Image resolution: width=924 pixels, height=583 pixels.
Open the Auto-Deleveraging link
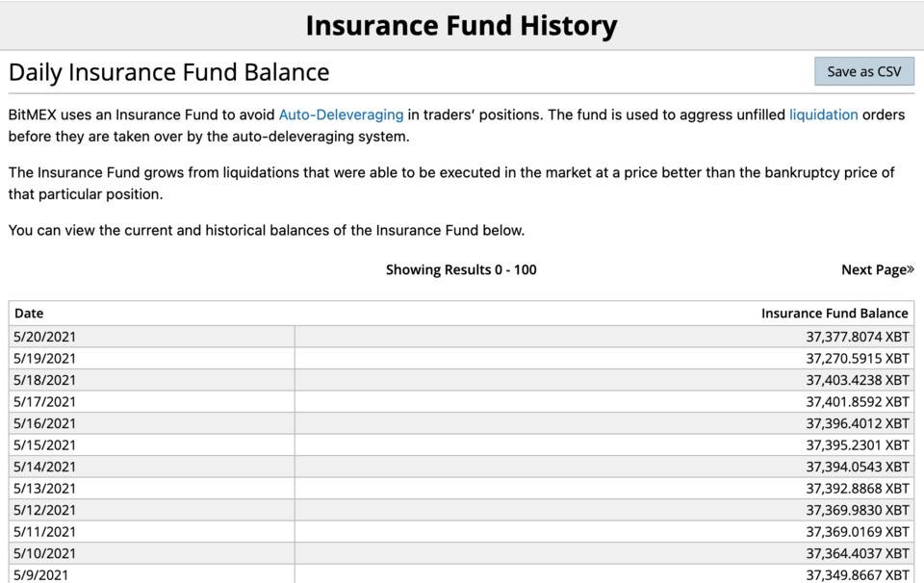341,114
